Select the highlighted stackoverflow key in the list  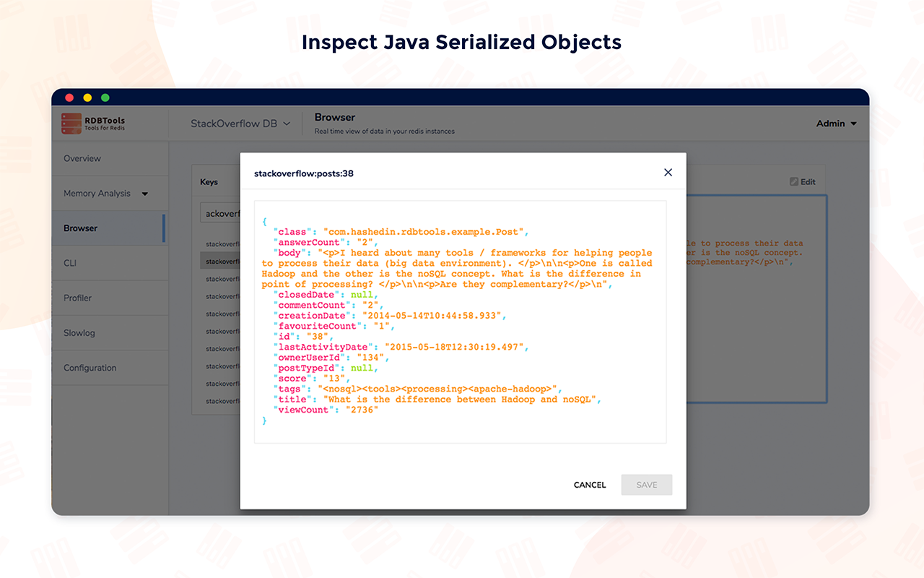click(219, 261)
